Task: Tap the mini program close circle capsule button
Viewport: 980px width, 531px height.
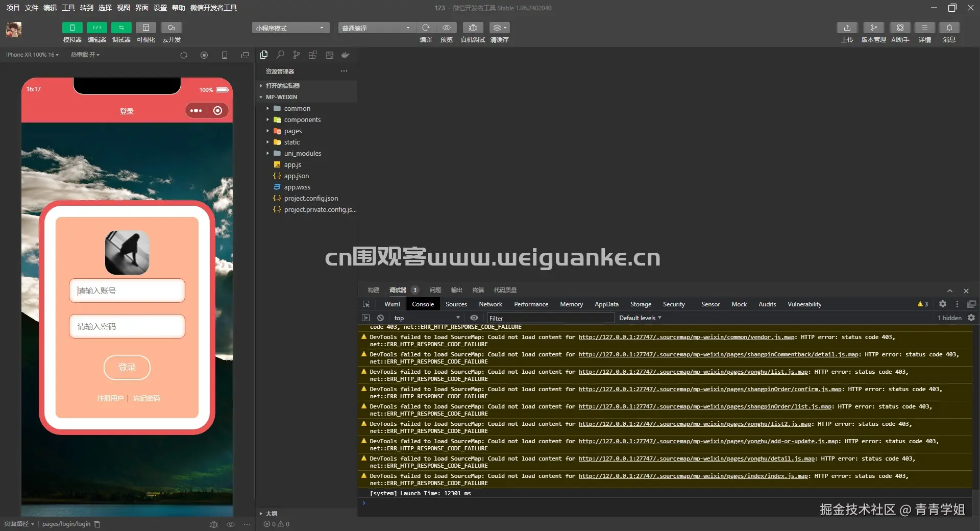Action: tap(218, 111)
